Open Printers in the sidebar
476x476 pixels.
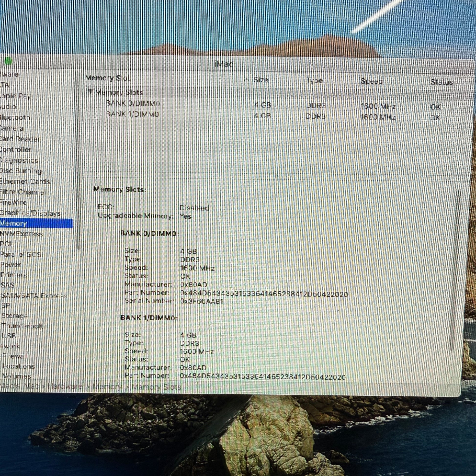tap(13, 275)
